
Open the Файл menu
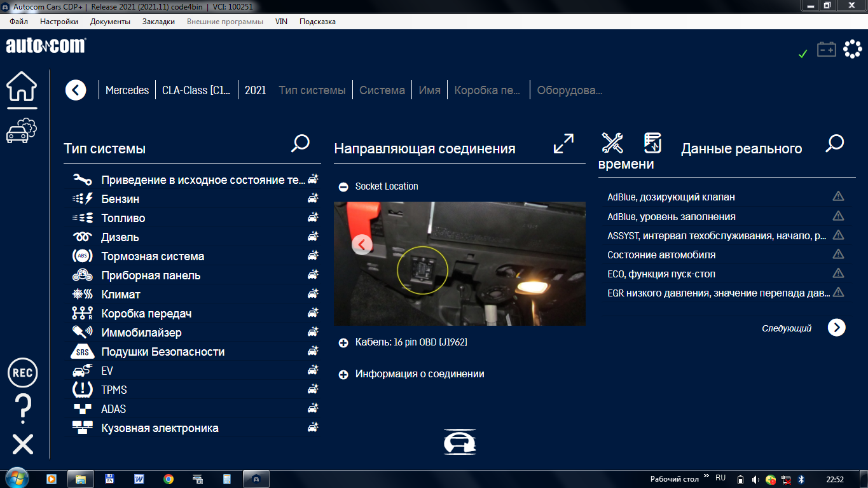[19, 22]
